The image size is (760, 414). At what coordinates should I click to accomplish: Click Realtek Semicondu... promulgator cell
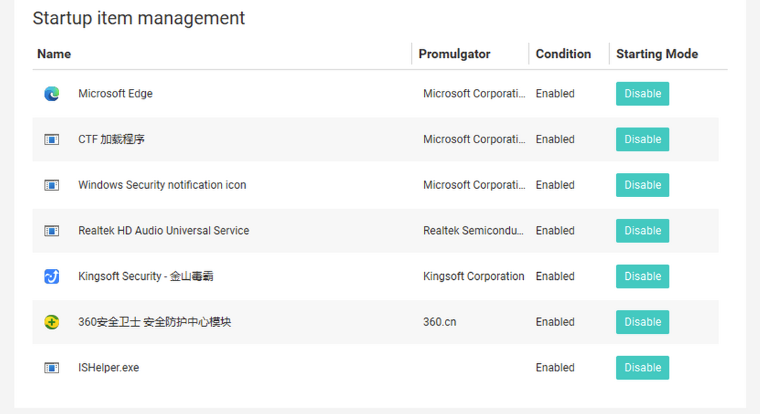click(474, 231)
